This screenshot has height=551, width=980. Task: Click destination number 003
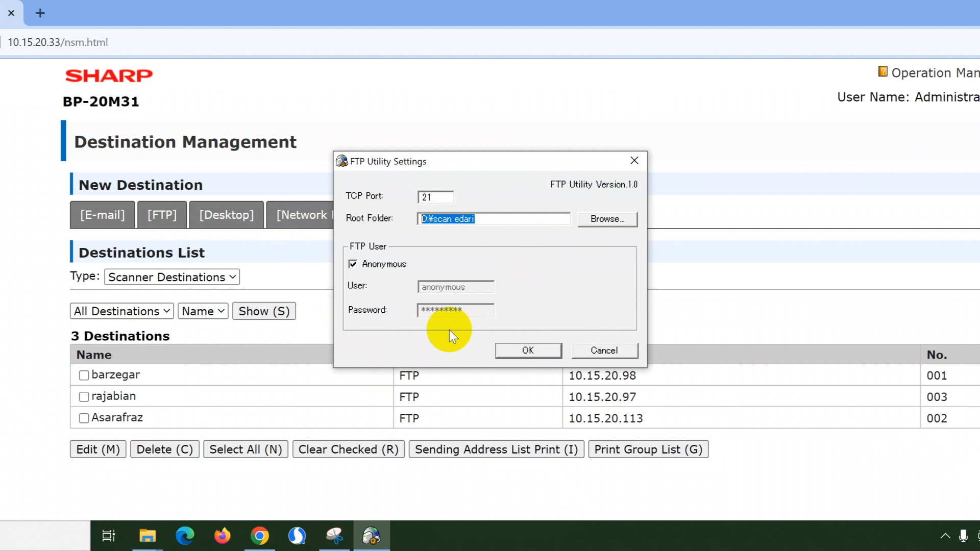(937, 397)
